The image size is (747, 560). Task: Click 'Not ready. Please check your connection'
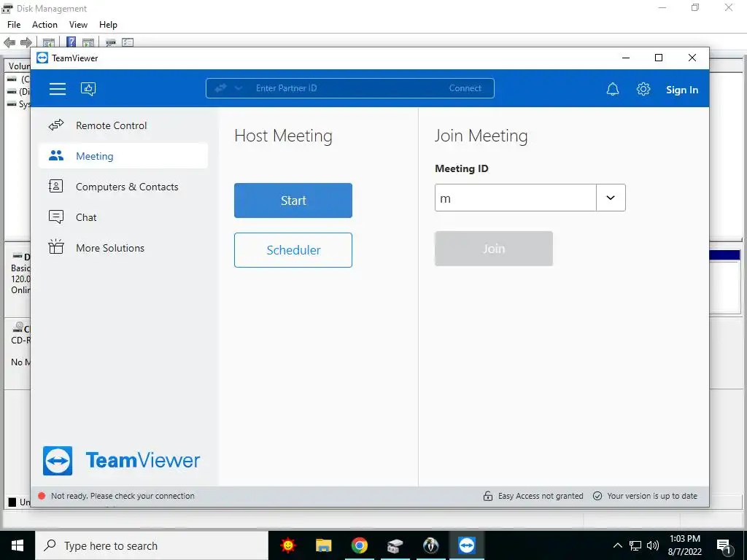123,496
